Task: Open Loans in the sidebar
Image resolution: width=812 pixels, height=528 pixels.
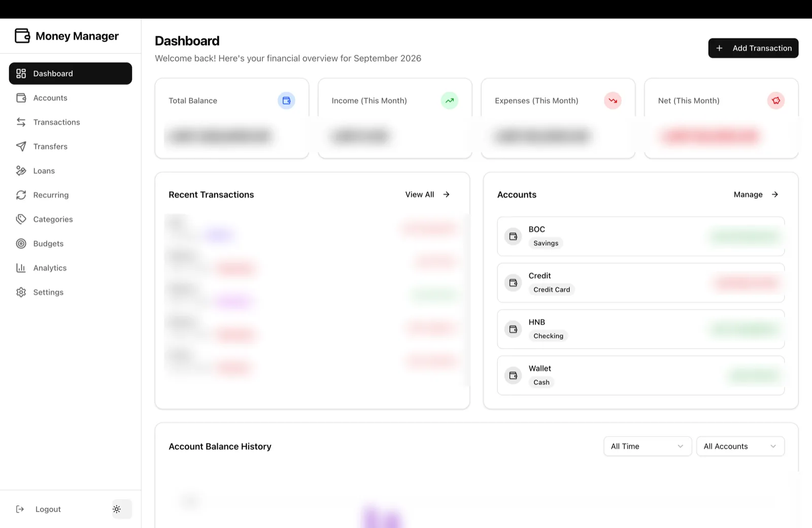Action: 71,171
